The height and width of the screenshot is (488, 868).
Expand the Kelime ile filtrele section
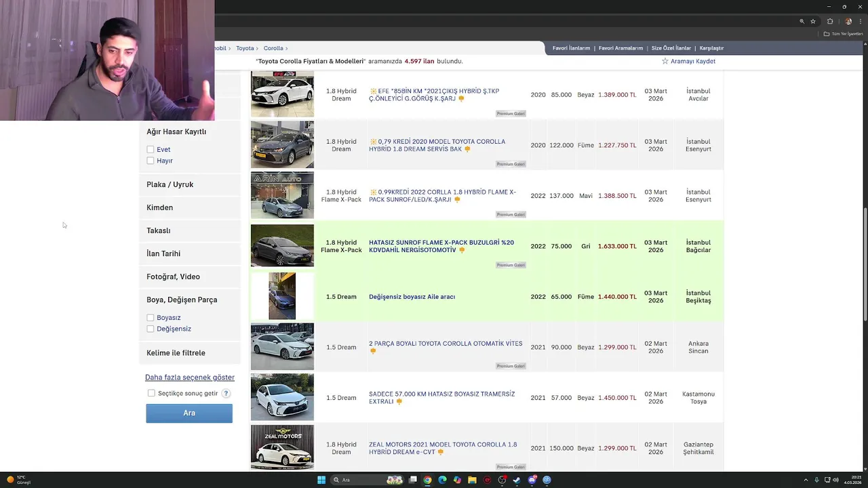point(190,352)
